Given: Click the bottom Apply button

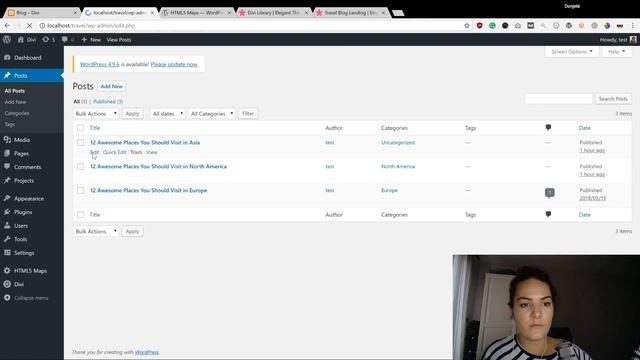Looking at the screenshot, I should coord(132,231).
